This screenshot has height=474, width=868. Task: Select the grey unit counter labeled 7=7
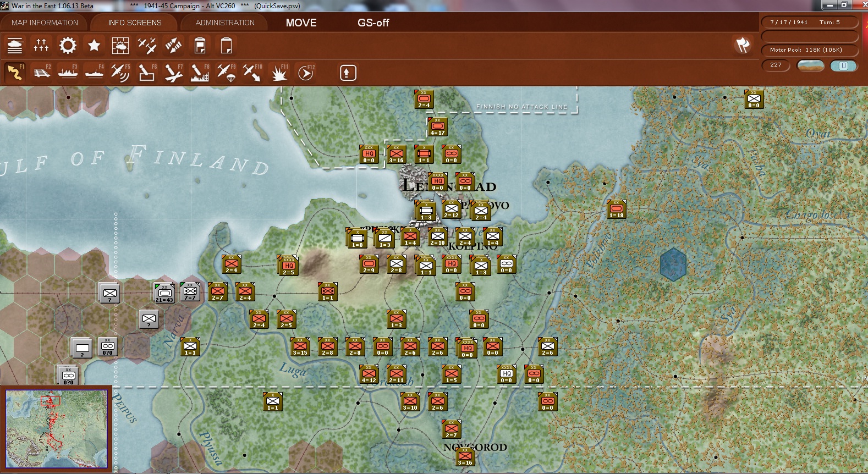pyautogui.click(x=190, y=292)
